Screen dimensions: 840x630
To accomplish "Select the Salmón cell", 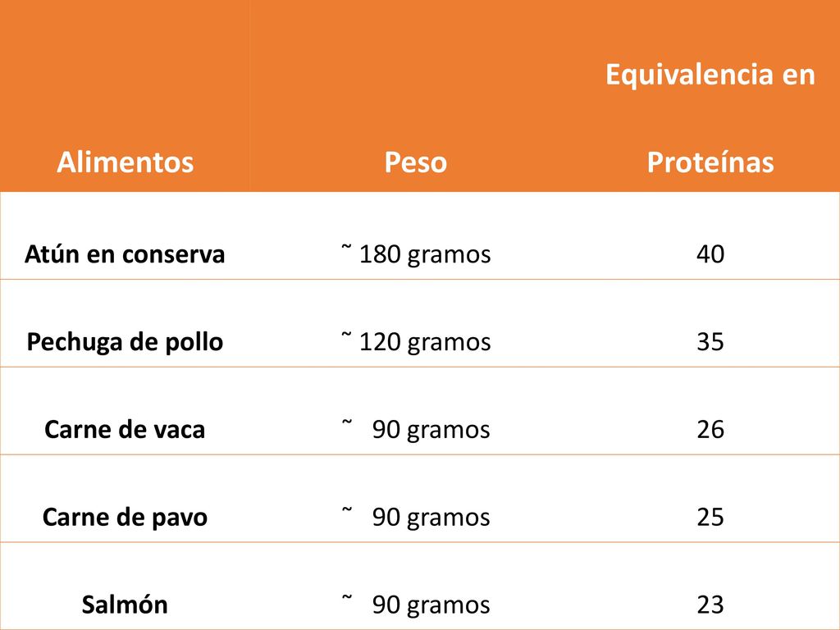I will [x=125, y=605].
